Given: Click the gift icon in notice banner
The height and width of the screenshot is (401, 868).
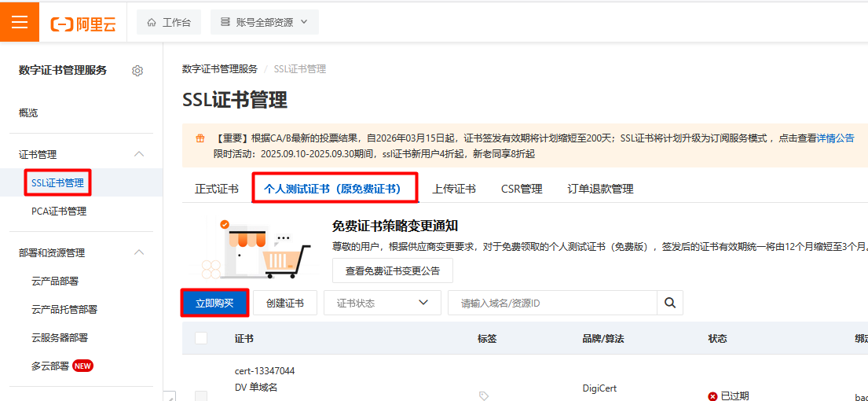Looking at the screenshot, I should (200, 138).
